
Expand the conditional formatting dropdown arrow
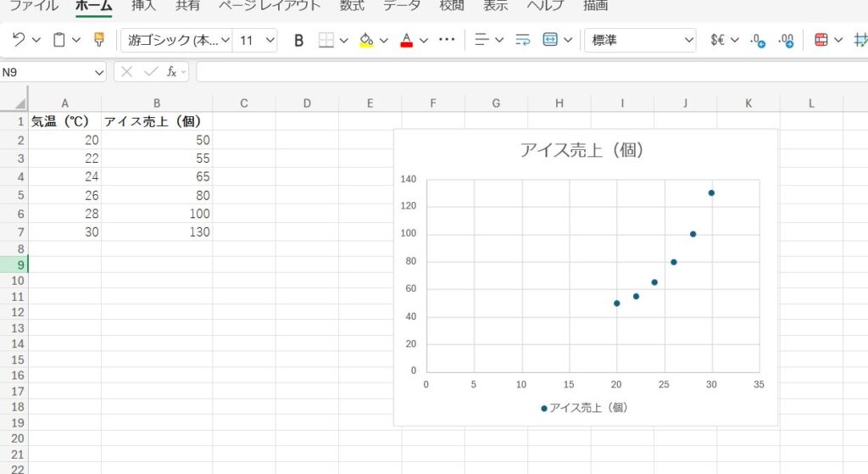838,40
